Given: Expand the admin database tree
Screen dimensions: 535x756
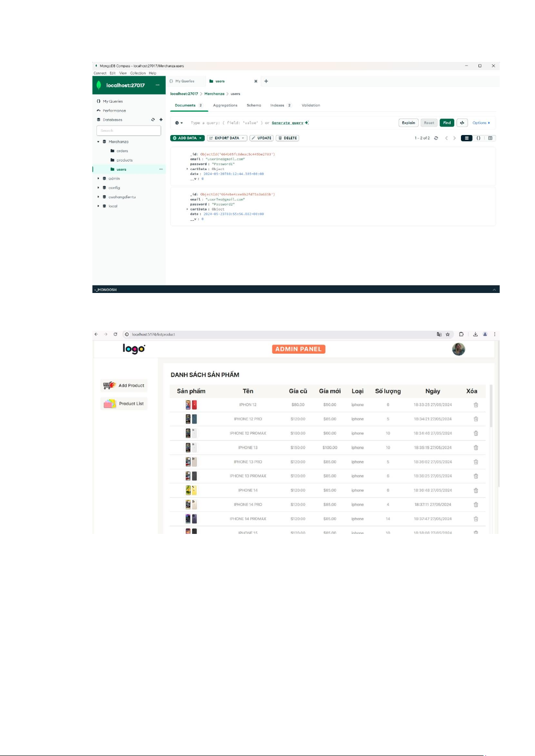Looking at the screenshot, I should pos(98,179).
